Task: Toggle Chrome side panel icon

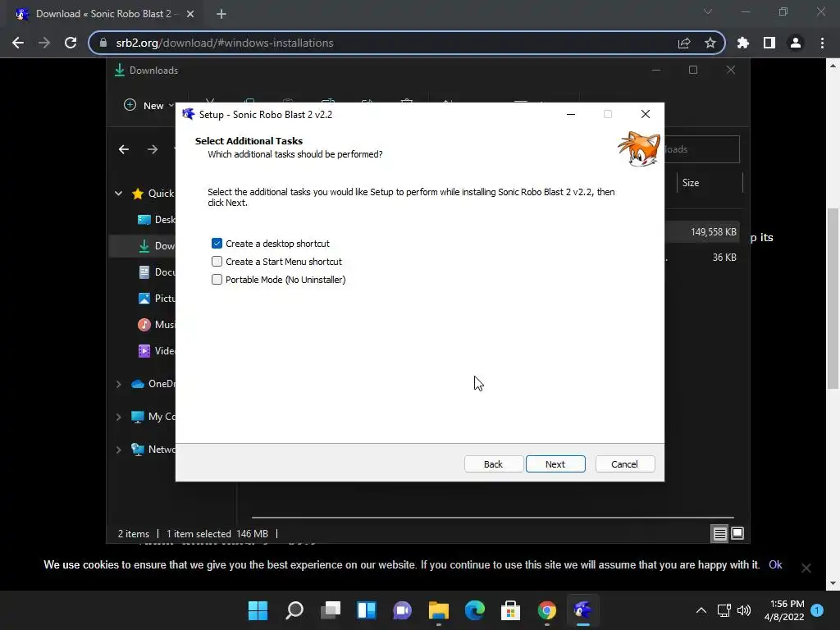Action: [x=769, y=43]
